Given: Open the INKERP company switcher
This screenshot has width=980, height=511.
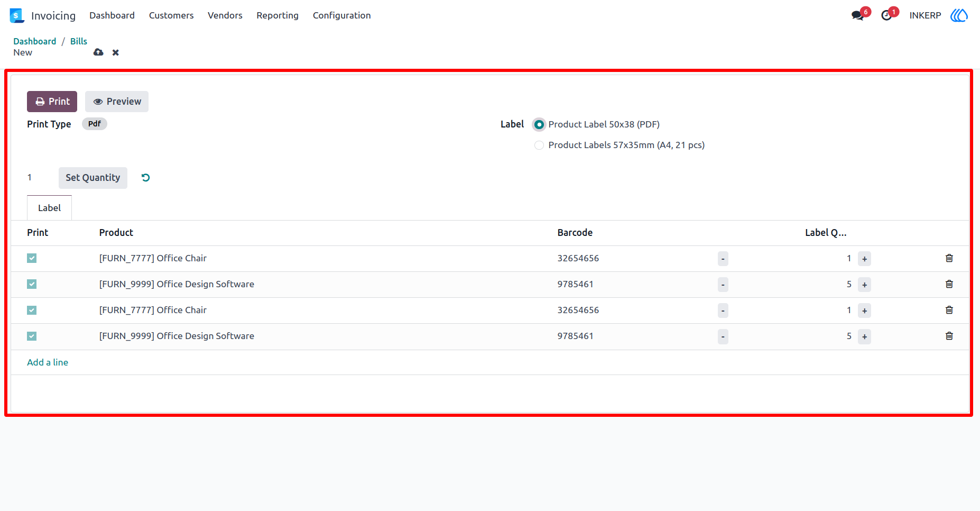Looking at the screenshot, I should pos(925,15).
